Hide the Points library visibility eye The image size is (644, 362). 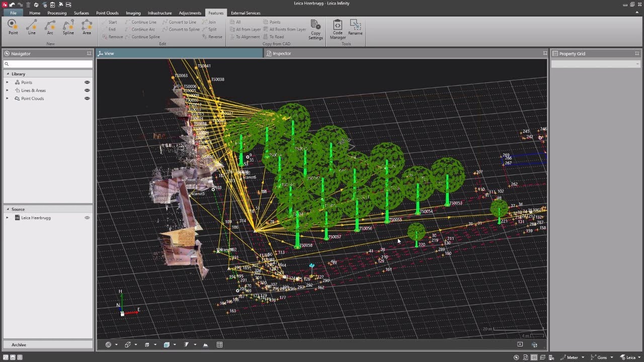tap(87, 82)
